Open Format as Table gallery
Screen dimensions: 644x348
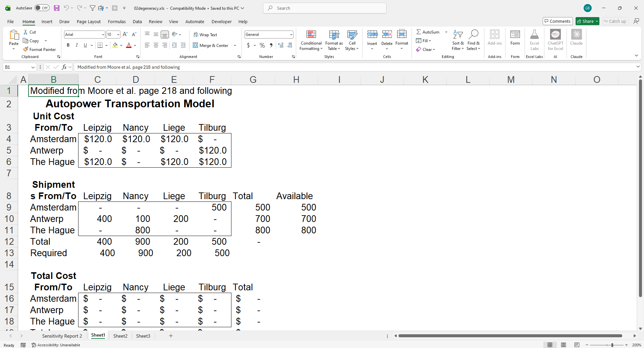[334, 40]
